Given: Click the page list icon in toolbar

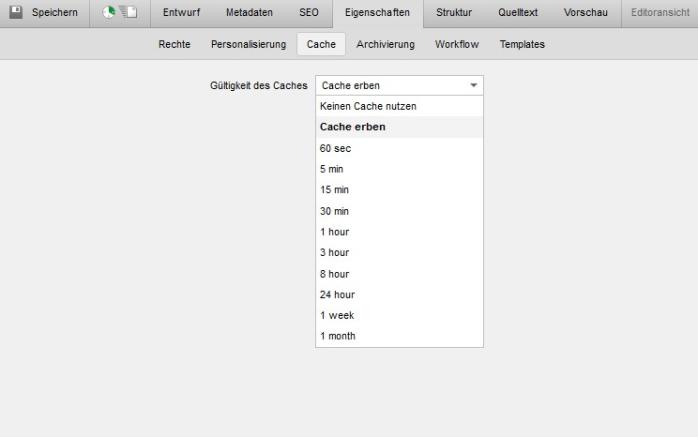Looking at the screenshot, I should pos(131,12).
